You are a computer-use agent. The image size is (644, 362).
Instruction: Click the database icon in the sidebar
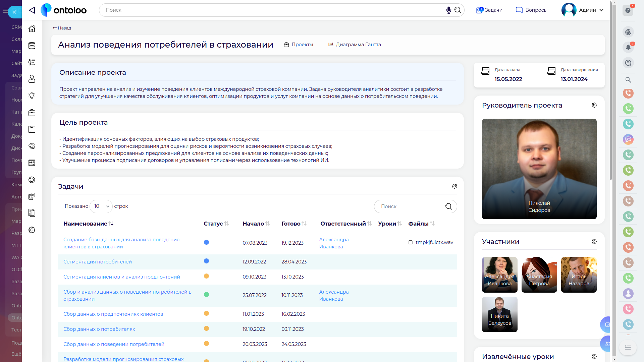32,46
